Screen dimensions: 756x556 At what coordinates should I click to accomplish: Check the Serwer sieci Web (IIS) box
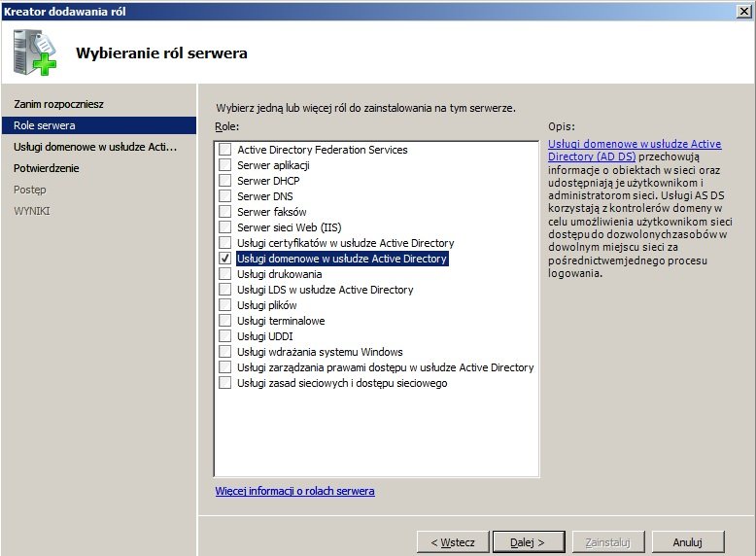pyautogui.click(x=224, y=227)
